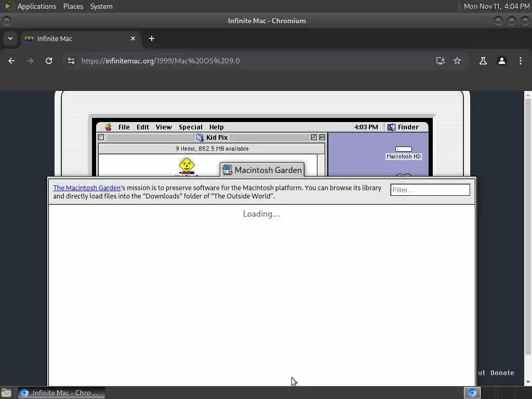
Task: Select the Macintosh Garden tab
Action: [x=262, y=170]
